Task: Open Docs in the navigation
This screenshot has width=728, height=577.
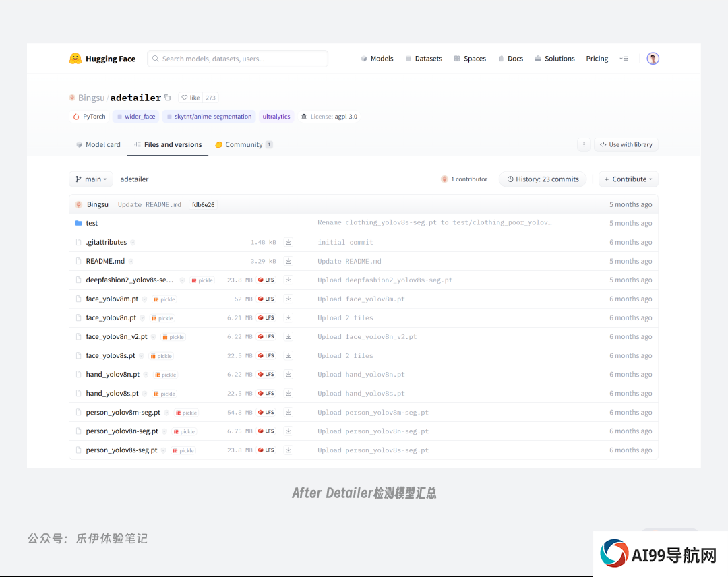Action: [511, 59]
